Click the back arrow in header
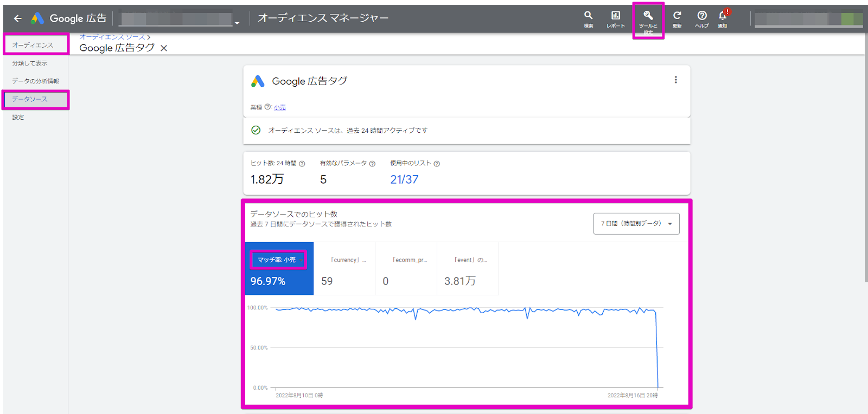868x414 pixels. point(18,18)
